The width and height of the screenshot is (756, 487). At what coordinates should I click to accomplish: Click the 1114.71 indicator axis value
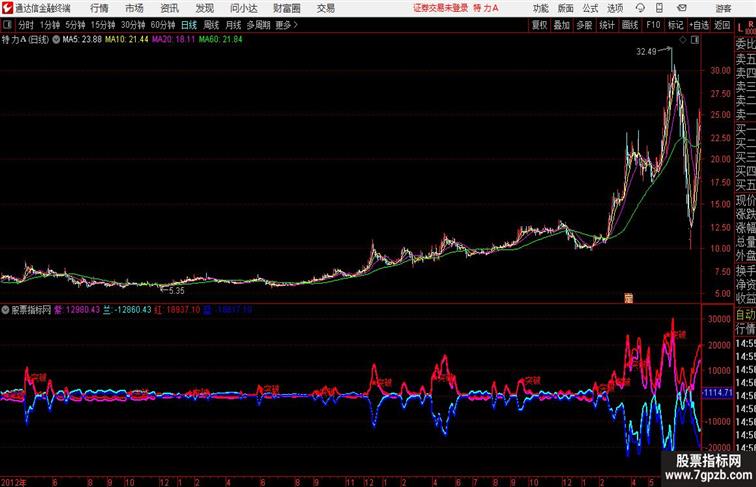(717, 393)
